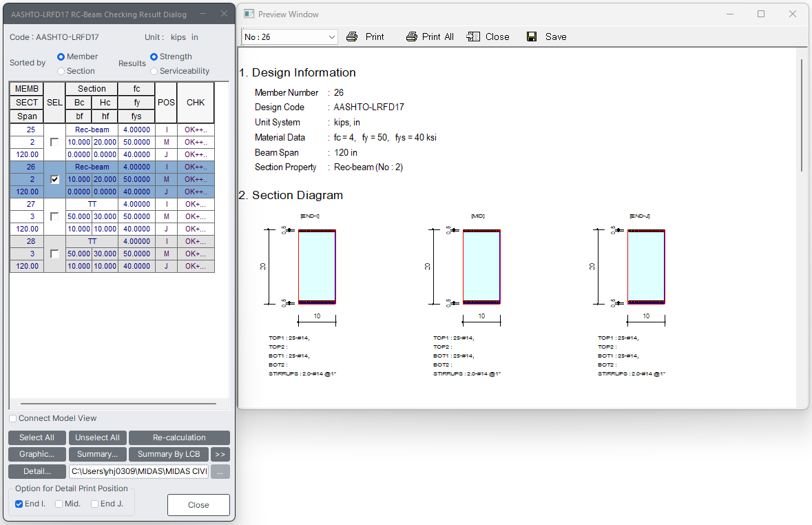This screenshot has height=525, width=812.
Task: Click the SEL column header
Action: pos(54,103)
